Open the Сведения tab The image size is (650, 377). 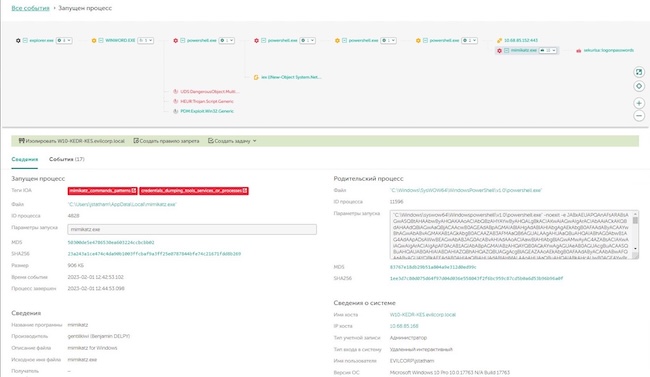[x=24, y=159]
